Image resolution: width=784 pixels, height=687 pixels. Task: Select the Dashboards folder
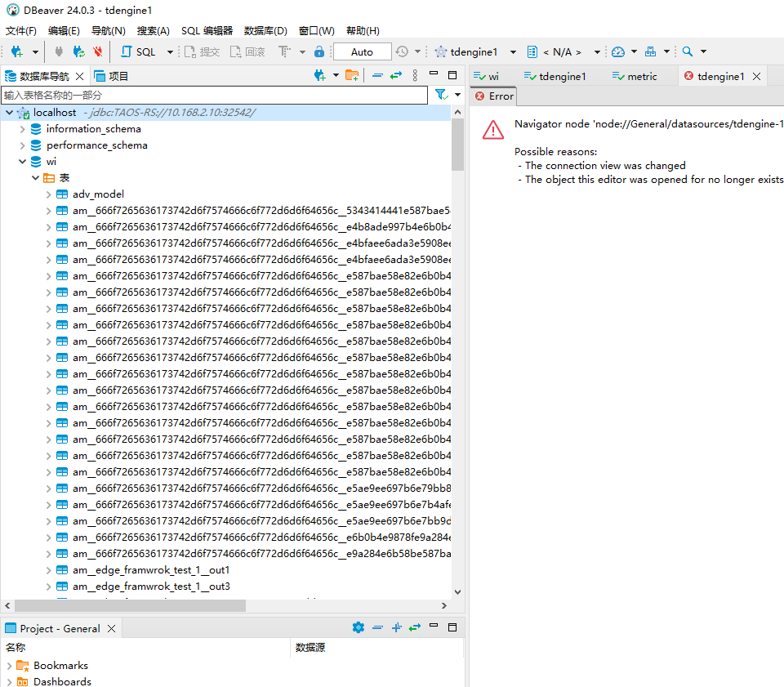tap(62, 681)
